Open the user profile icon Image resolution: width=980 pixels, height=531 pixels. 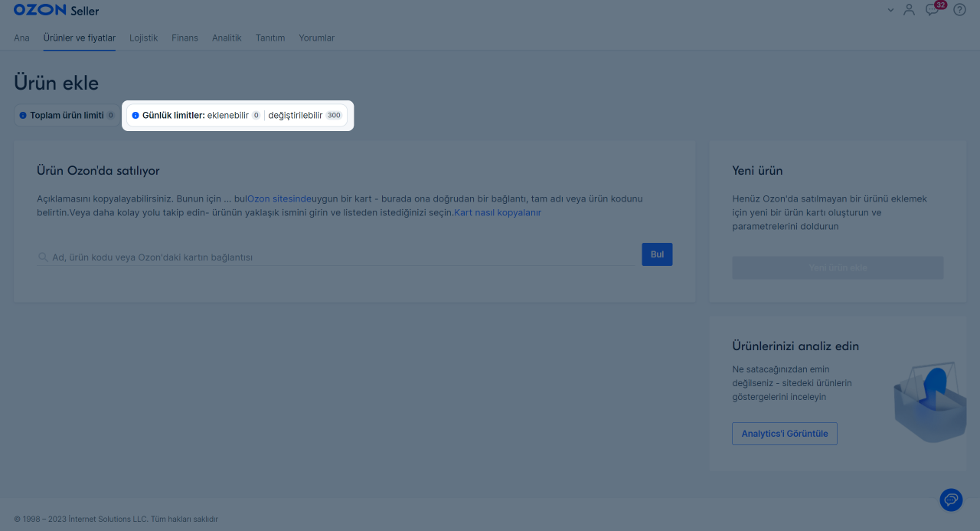point(909,10)
